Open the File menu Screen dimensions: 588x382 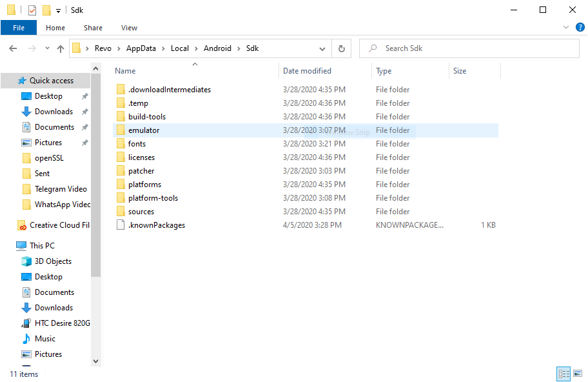point(19,28)
